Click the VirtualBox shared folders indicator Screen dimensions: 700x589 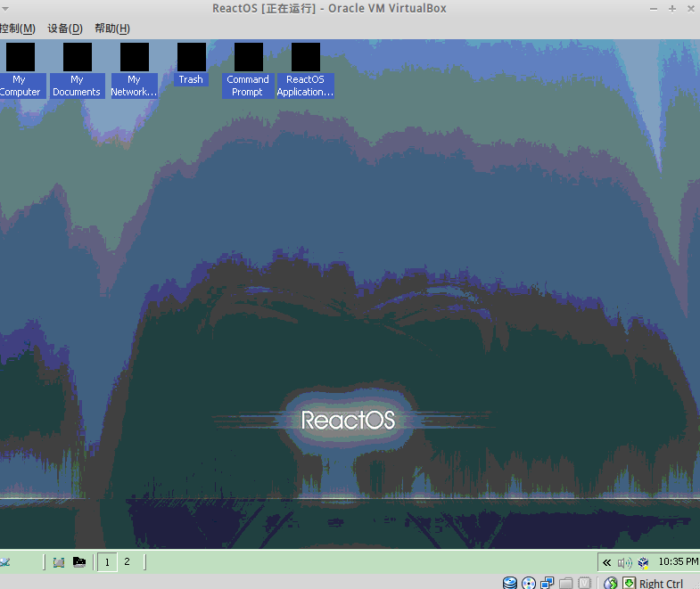click(565, 583)
